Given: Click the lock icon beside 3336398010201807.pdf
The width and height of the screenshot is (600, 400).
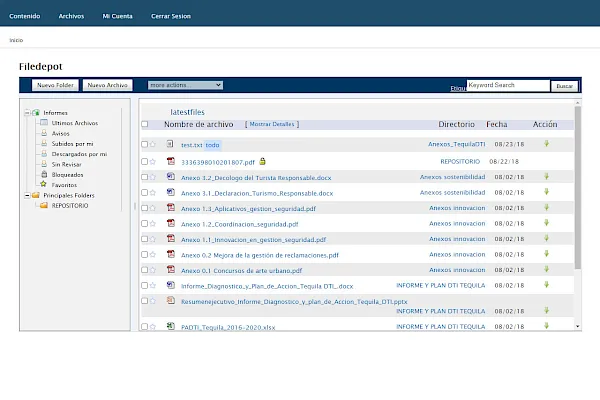Looking at the screenshot, I should click(x=262, y=161).
